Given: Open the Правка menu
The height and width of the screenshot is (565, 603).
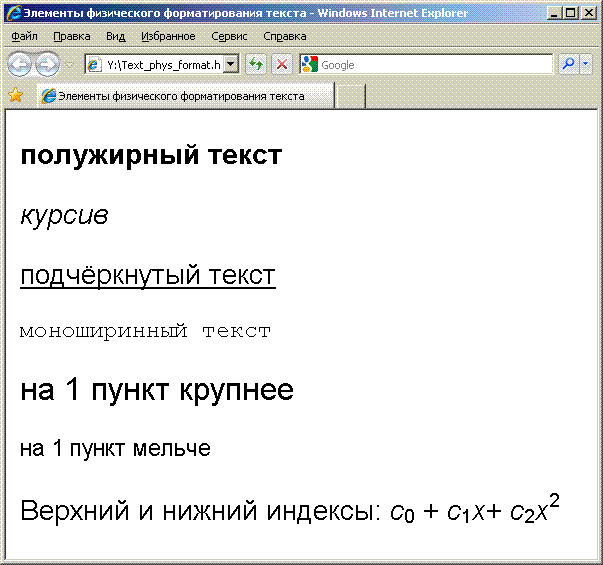Looking at the screenshot, I should 72,36.
